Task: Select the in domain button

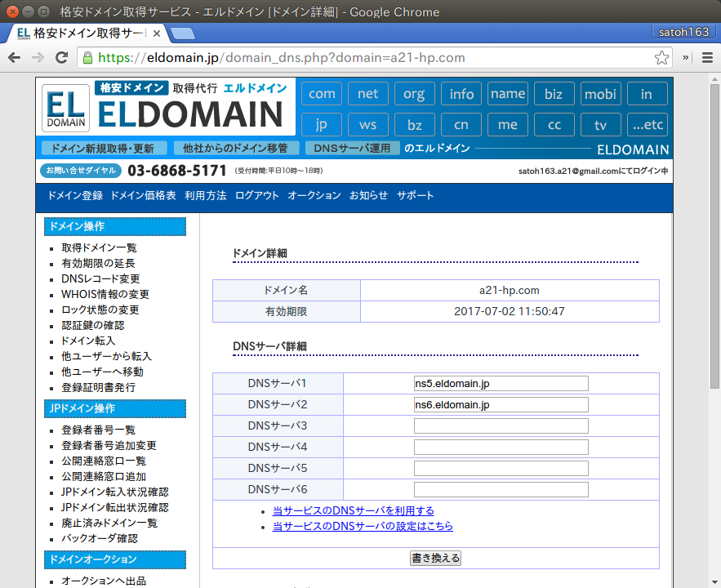Action: [x=647, y=94]
